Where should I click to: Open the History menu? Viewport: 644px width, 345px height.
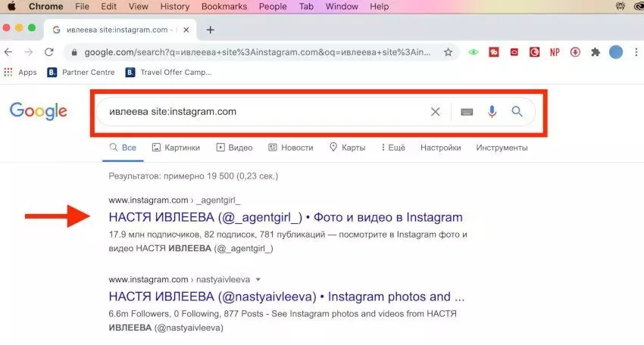coord(175,7)
